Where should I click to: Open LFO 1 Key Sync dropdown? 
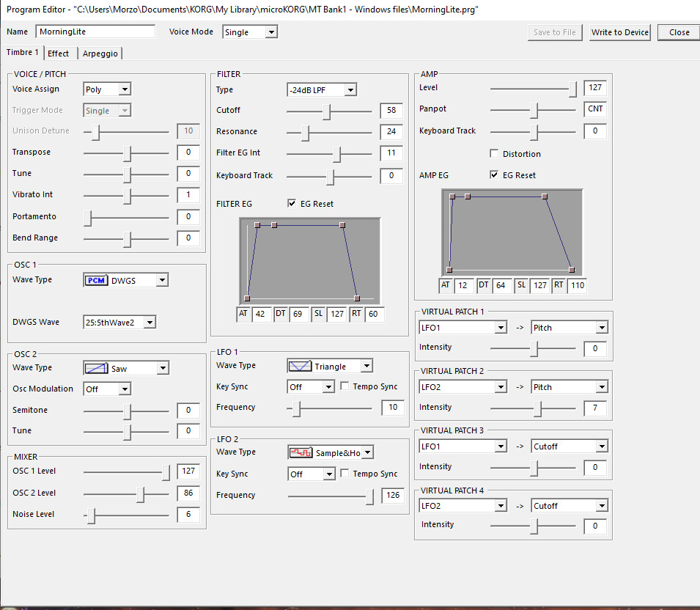[328, 386]
